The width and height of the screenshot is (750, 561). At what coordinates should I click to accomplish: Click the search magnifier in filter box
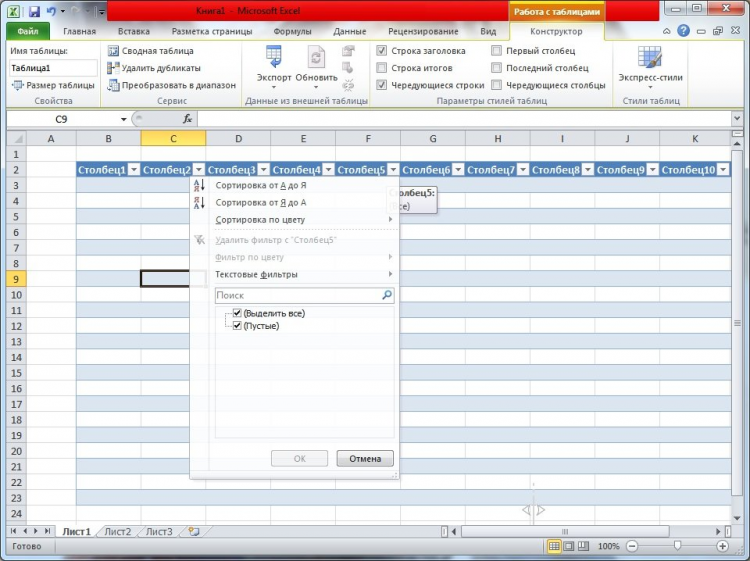[386, 295]
